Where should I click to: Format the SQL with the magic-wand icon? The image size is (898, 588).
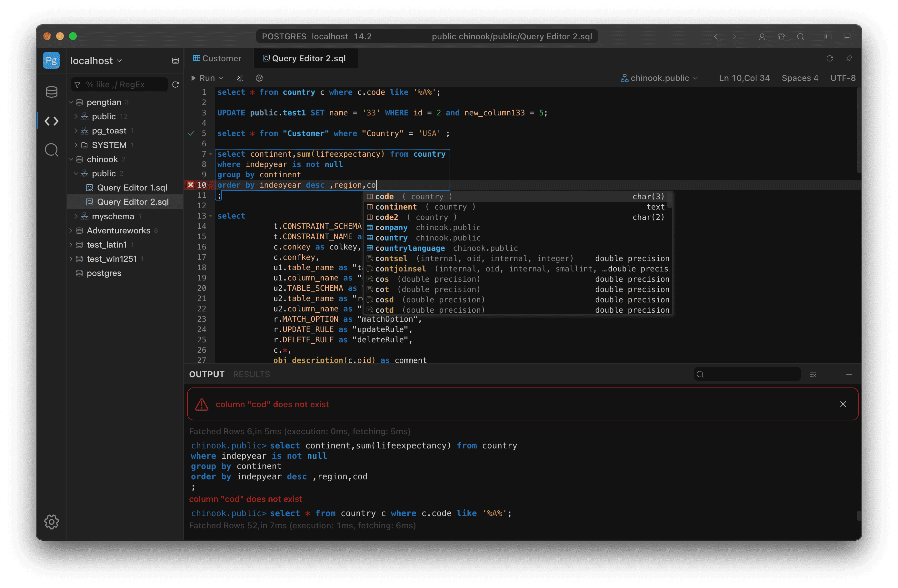tap(240, 78)
